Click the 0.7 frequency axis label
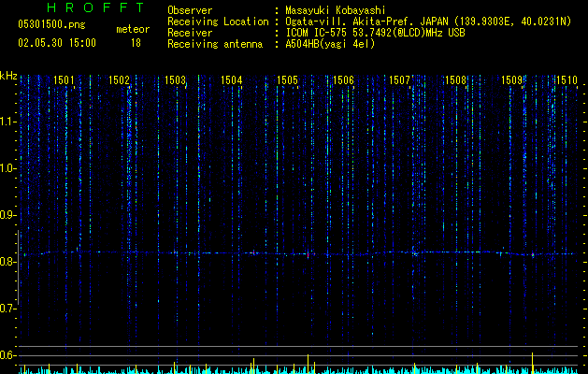 [8, 309]
